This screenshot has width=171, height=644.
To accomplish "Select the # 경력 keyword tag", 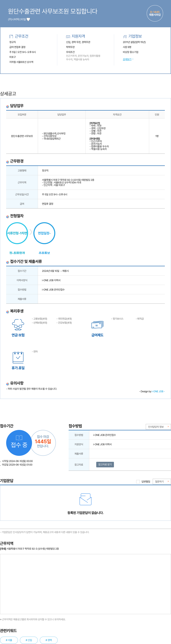I will point(49,640).
